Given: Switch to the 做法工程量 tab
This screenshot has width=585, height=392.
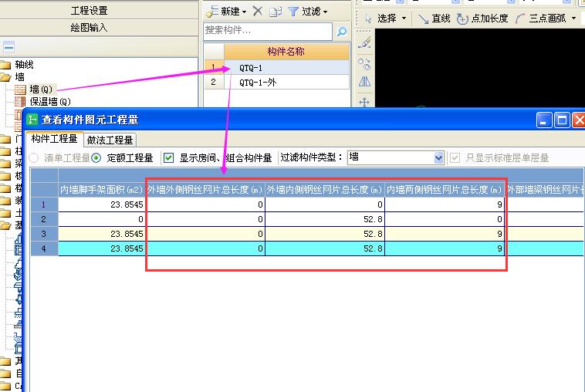Looking at the screenshot, I should click(x=110, y=140).
